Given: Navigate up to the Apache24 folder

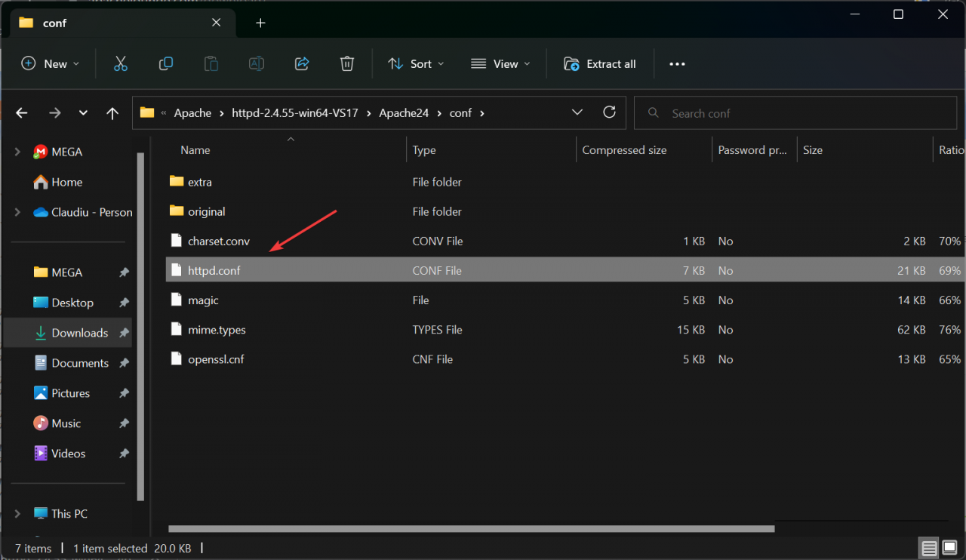Looking at the screenshot, I should point(112,112).
